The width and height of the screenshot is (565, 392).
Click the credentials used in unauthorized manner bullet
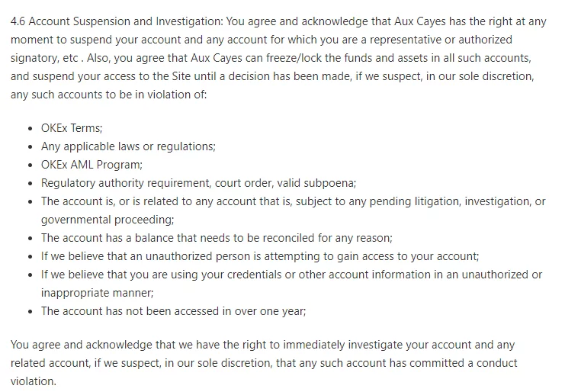click(x=291, y=275)
